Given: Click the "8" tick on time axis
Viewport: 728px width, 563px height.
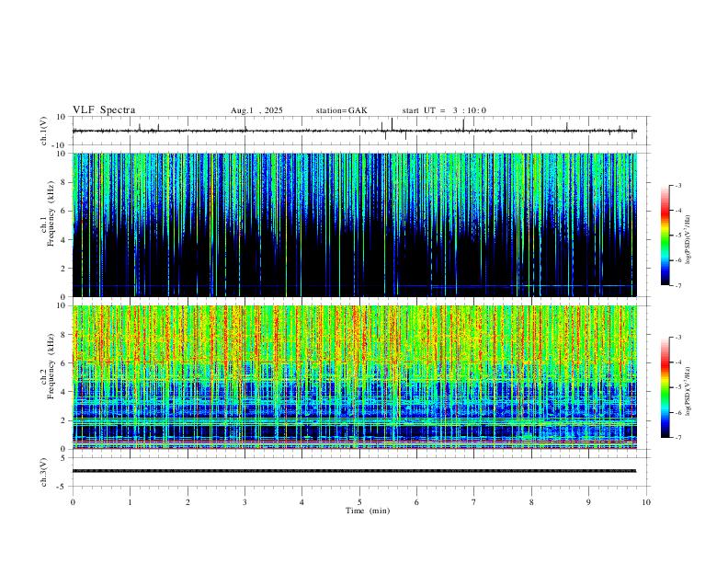Looking at the screenshot, I should 531,502.
